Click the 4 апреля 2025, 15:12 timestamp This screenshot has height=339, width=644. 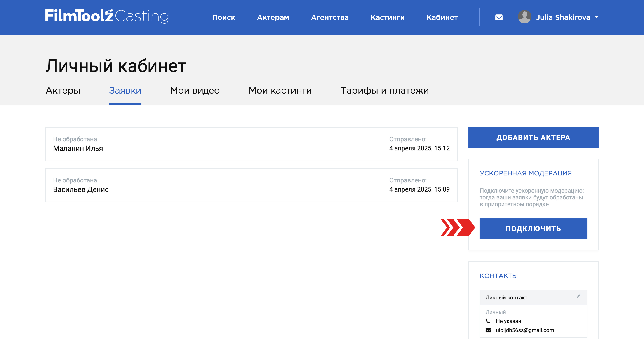[419, 148]
